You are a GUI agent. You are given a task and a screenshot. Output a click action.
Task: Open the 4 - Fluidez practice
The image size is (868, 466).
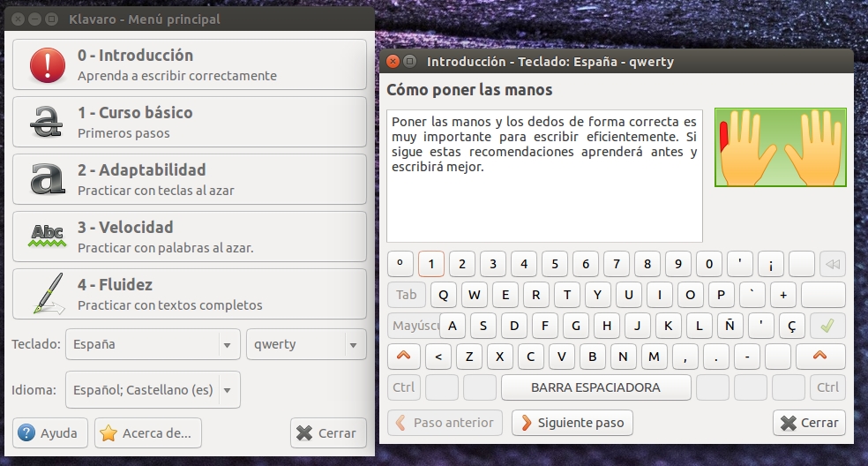(190, 294)
